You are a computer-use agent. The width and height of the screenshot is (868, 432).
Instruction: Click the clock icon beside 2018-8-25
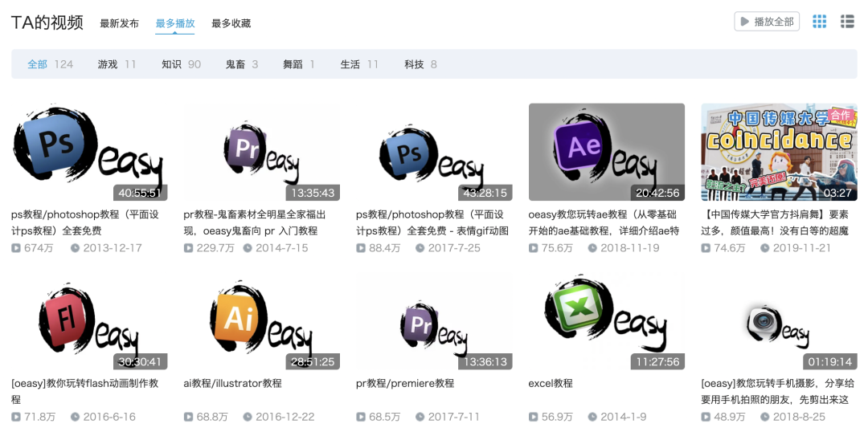(x=765, y=417)
